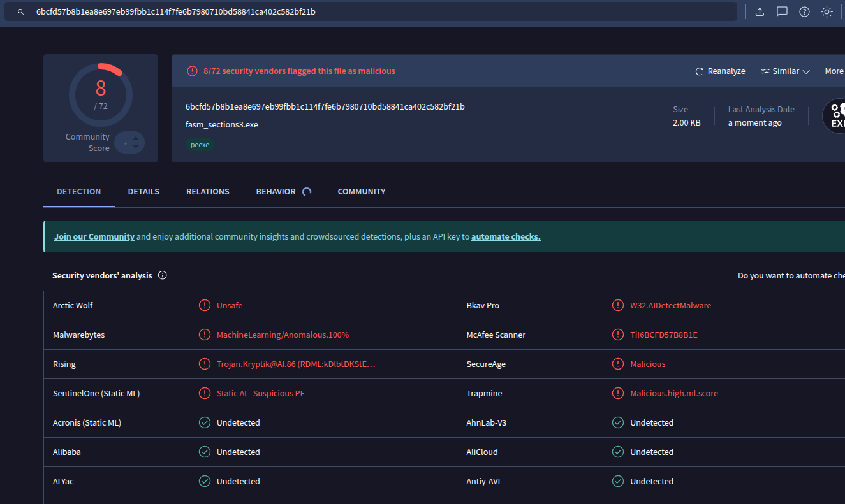Click the Malwarebytes vendor name
Image resolution: width=845 pixels, height=504 pixels.
(x=79, y=335)
